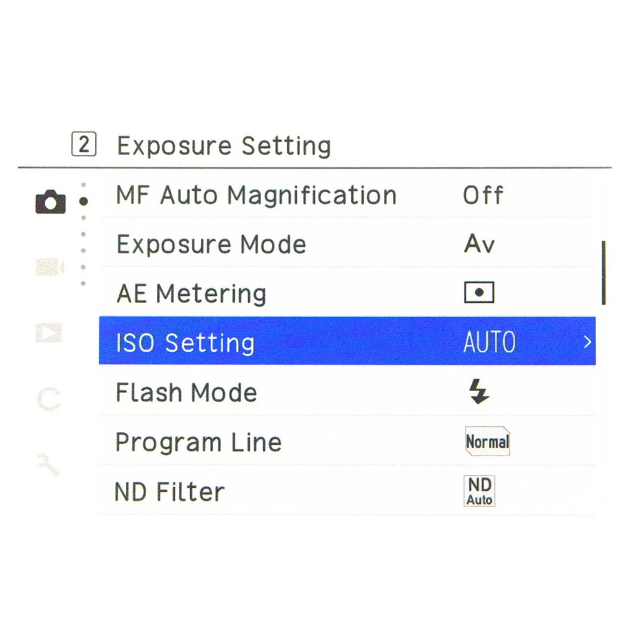Open the wrench setup tab icon
Image resolution: width=644 pixels, height=644 pixels.
(x=48, y=464)
